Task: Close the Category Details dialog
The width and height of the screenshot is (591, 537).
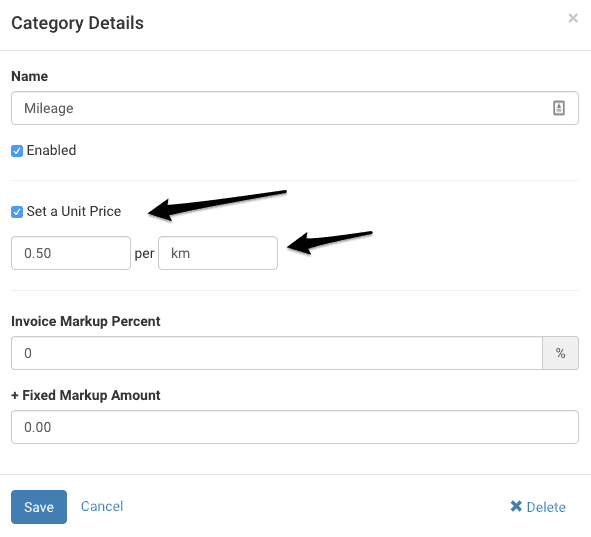Action: coord(573,18)
